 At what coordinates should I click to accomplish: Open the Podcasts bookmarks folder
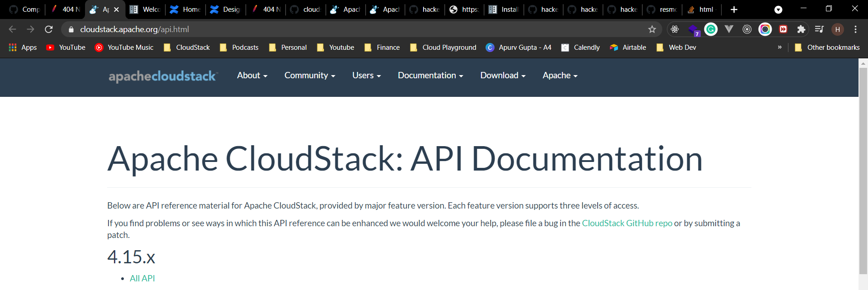coord(239,48)
